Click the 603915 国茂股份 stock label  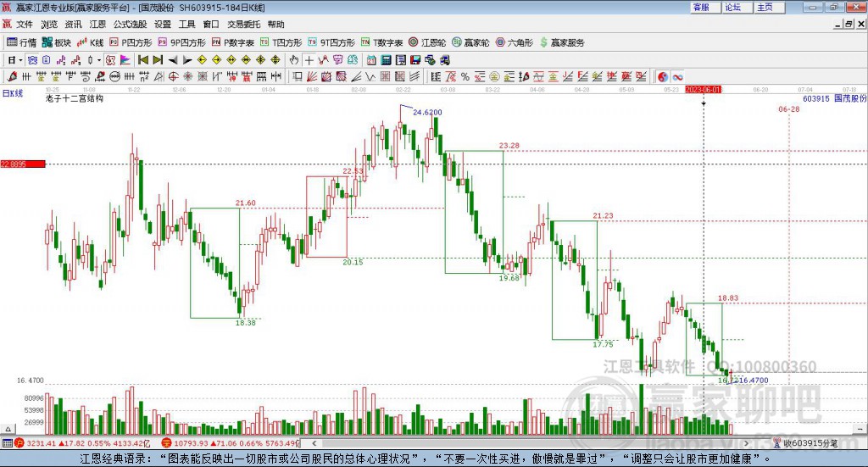pos(834,98)
